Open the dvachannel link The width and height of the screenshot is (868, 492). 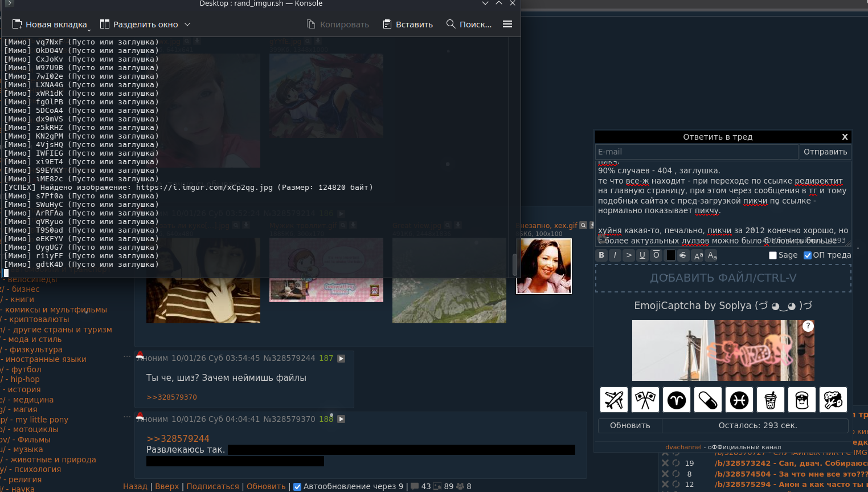point(683,447)
